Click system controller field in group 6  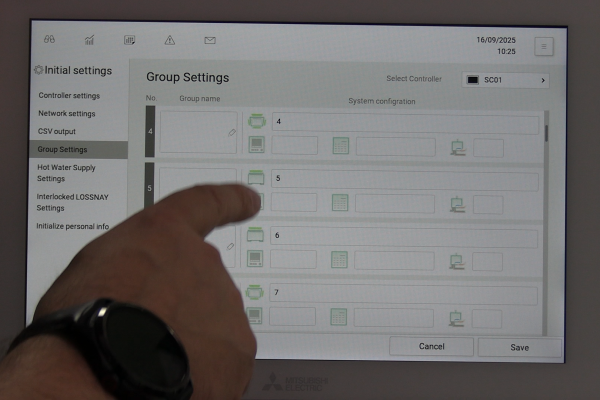coord(394,261)
